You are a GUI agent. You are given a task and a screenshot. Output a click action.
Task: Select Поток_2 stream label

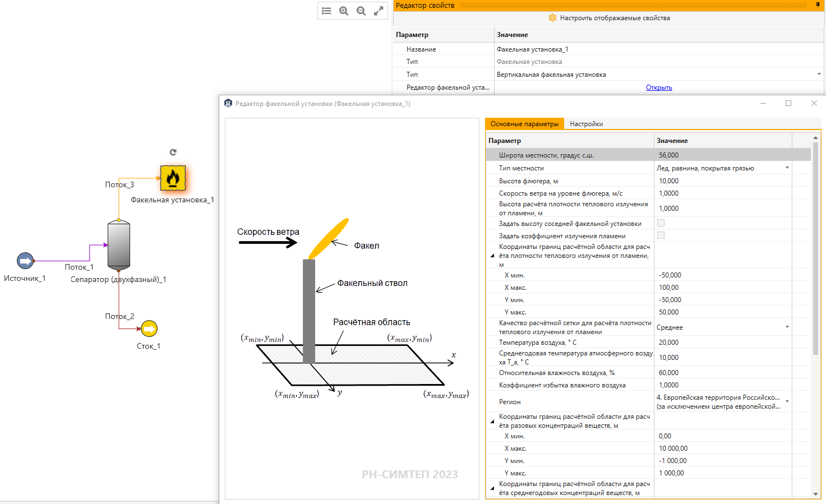119,316
